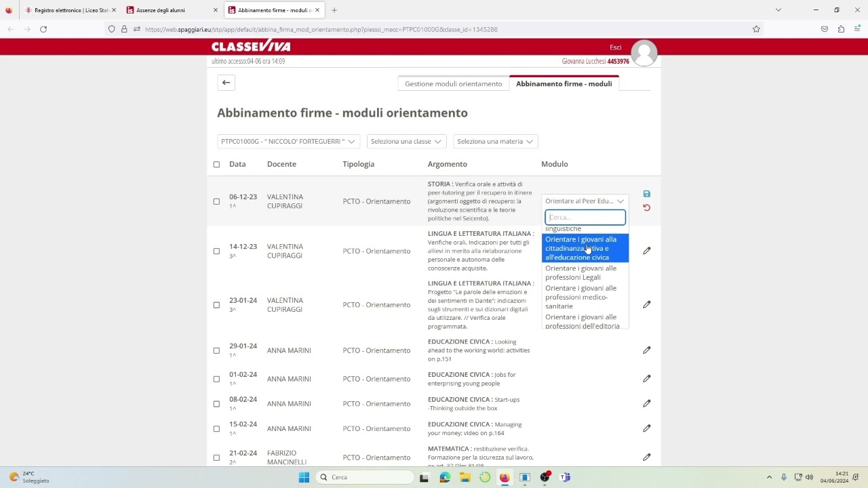Image resolution: width=868 pixels, height=488 pixels.
Task: Open the browser extensions icon
Action: coord(841,29)
